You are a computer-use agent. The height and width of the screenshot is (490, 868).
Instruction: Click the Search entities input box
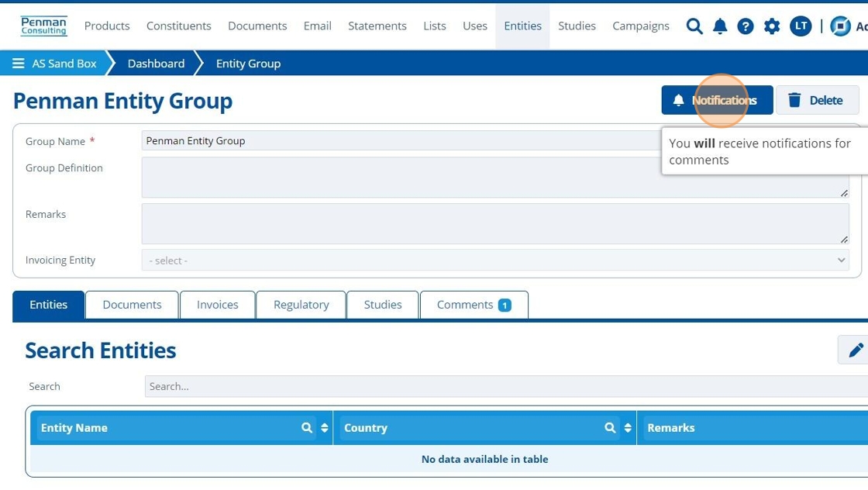tap(507, 386)
